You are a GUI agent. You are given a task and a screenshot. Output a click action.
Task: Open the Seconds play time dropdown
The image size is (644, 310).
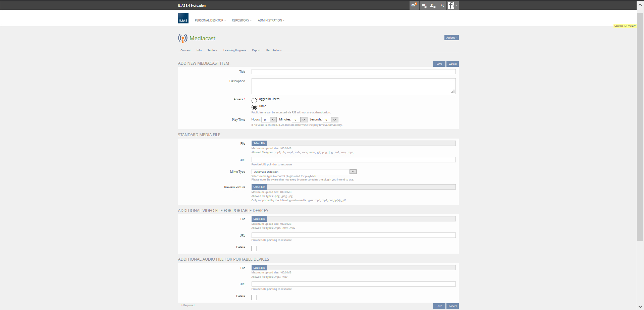[330, 120]
